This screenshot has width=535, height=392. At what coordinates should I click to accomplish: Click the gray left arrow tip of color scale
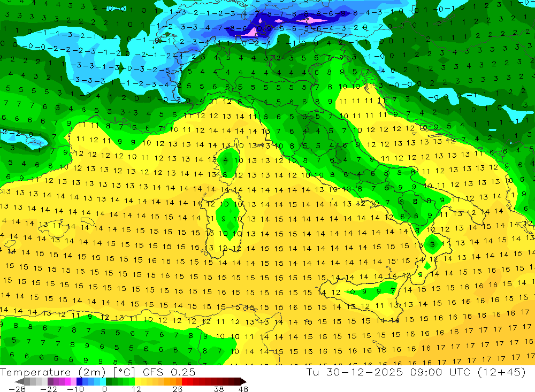pyautogui.click(x=20, y=381)
